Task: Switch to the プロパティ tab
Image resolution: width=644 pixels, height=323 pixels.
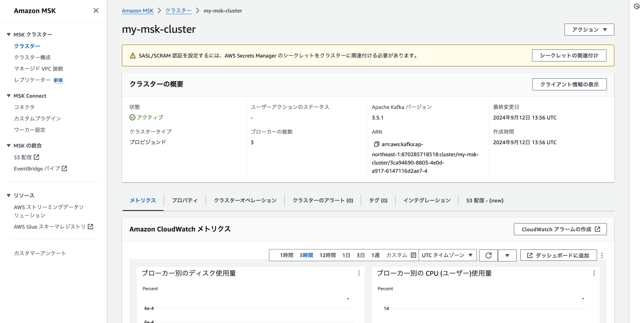Action: tap(185, 200)
